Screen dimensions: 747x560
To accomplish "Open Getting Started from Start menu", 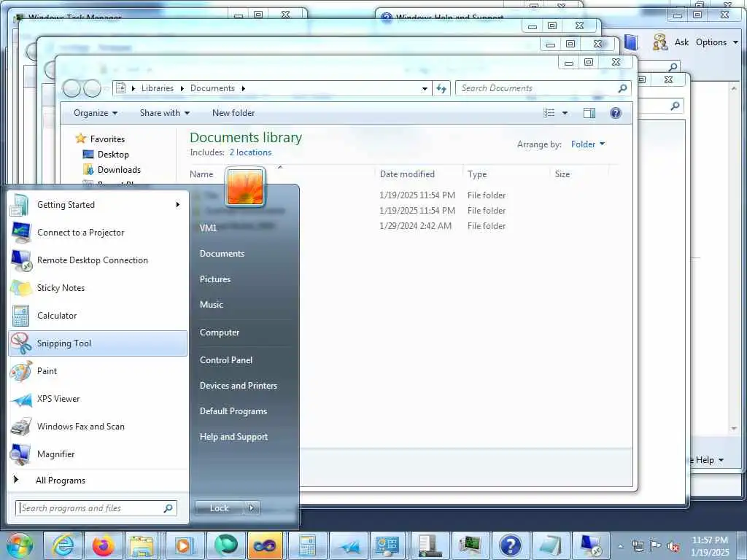I will pyautogui.click(x=98, y=205).
